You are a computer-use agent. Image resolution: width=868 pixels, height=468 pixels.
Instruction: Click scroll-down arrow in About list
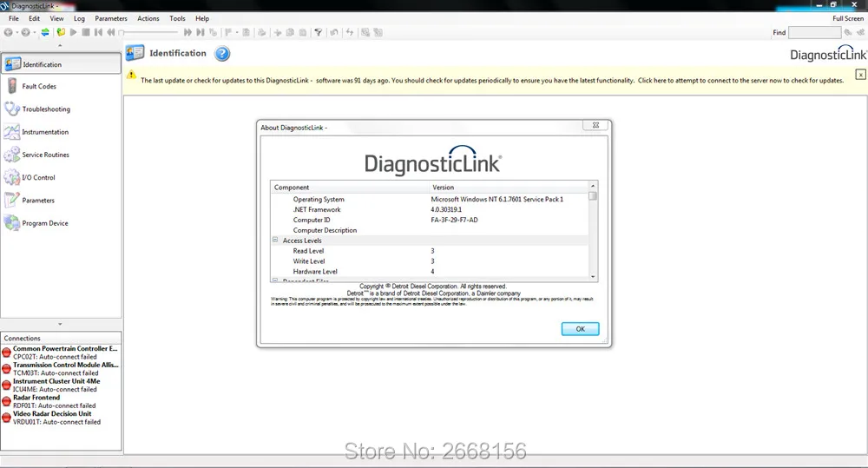[593, 276]
